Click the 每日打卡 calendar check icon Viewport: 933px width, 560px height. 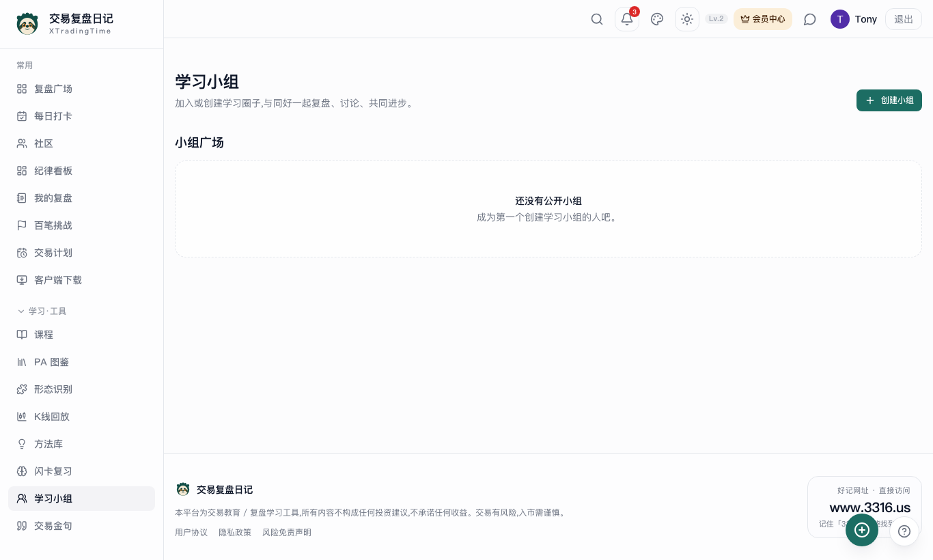[x=22, y=116]
